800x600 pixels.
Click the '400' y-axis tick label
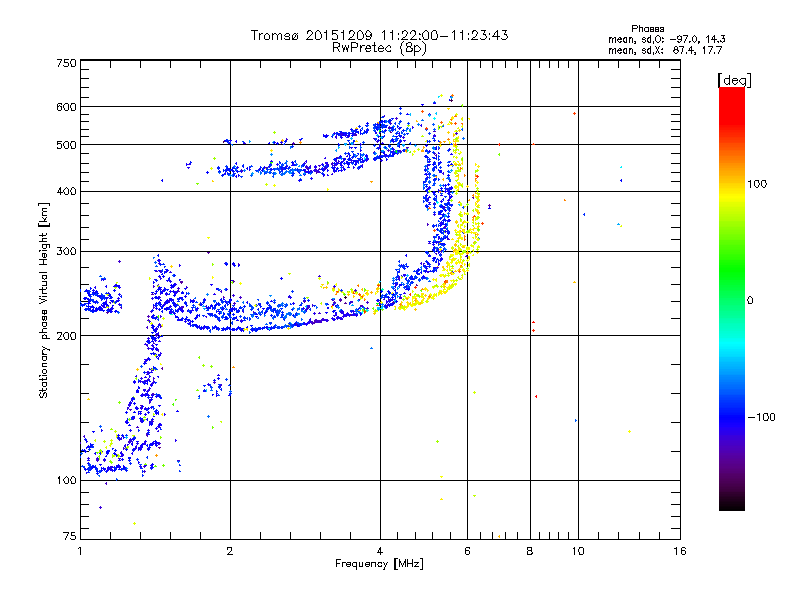[66, 191]
